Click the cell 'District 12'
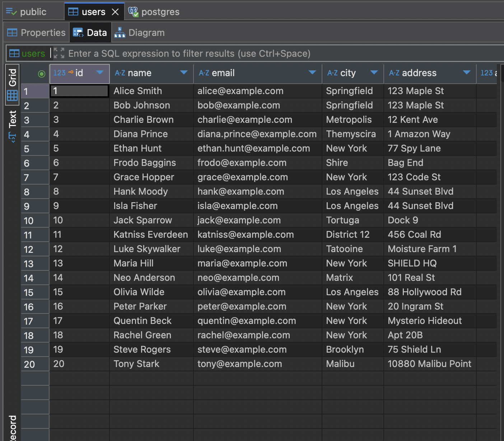This screenshot has height=441, width=504. pos(353,235)
